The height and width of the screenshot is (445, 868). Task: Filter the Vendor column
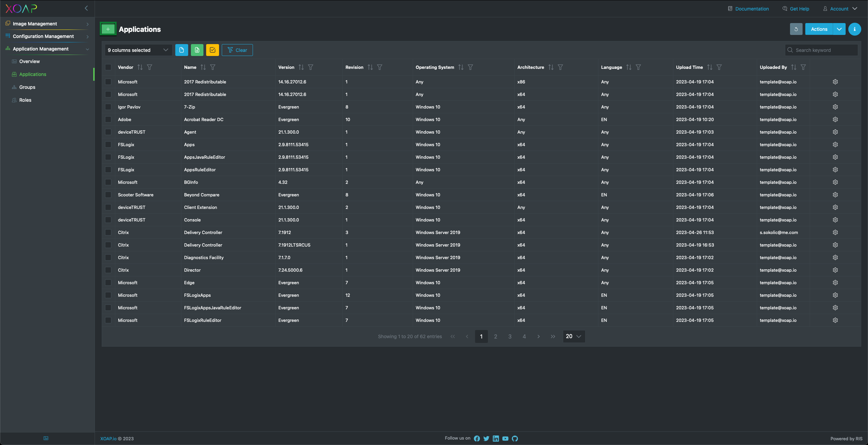pos(150,67)
